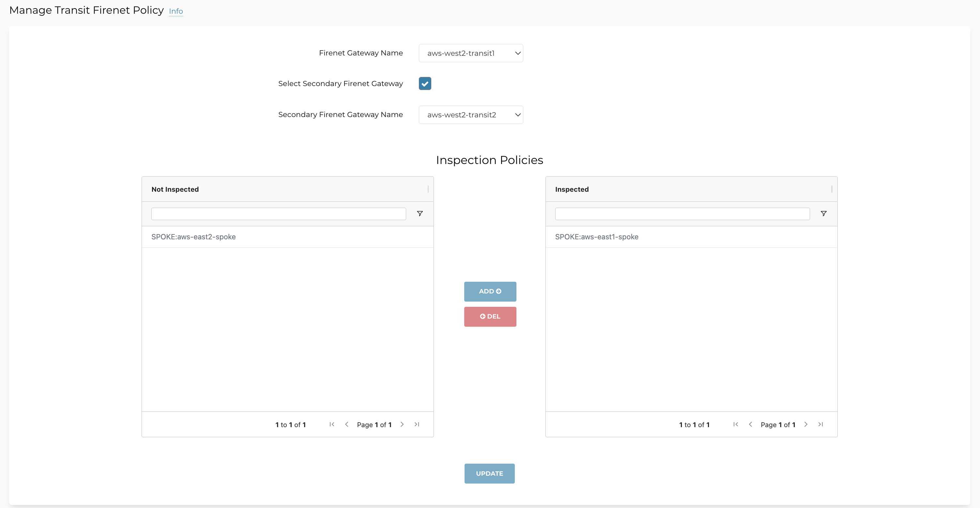The height and width of the screenshot is (508, 980).
Task: Select aws-west2-transit1 from gateway dropdown
Action: tap(471, 52)
